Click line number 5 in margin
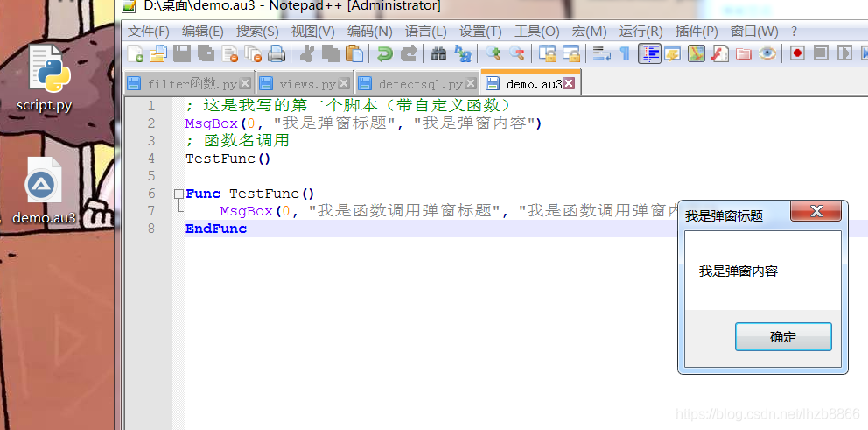Image resolution: width=868 pixels, height=430 pixels. 151,176
